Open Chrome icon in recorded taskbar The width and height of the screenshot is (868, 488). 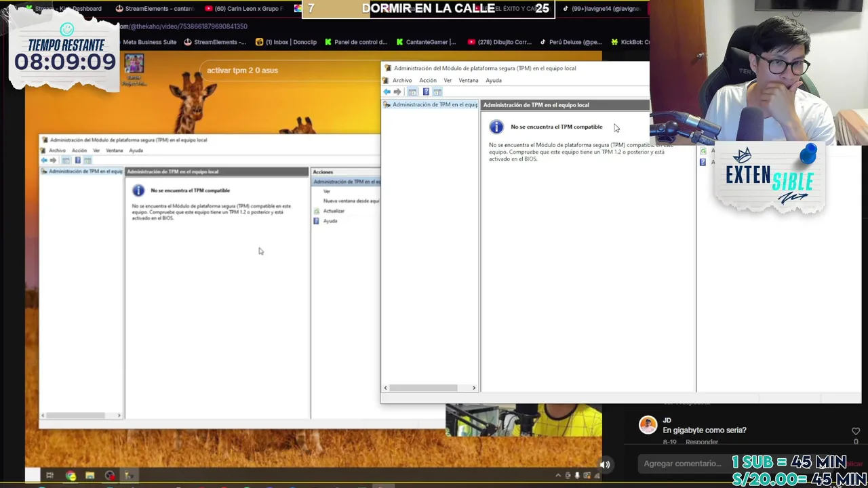point(71,476)
